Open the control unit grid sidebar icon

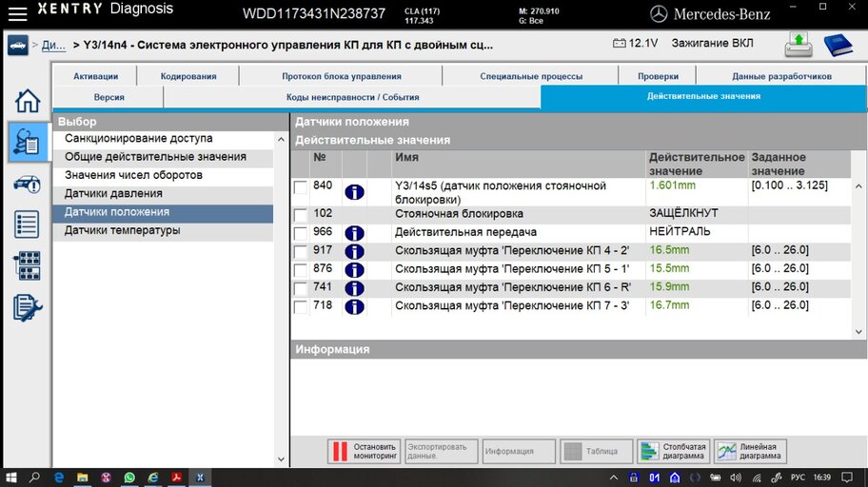(x=27, y=265)
